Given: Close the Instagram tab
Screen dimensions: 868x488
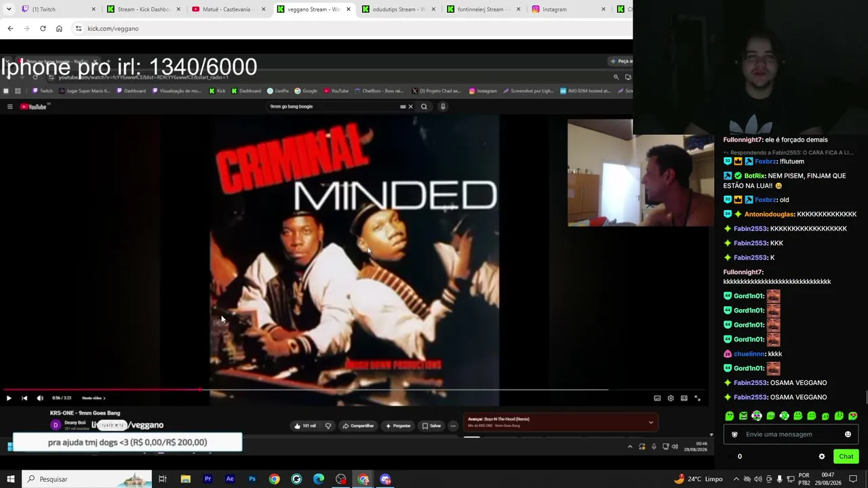Looking at the screenshot, I should coord(603,9).
